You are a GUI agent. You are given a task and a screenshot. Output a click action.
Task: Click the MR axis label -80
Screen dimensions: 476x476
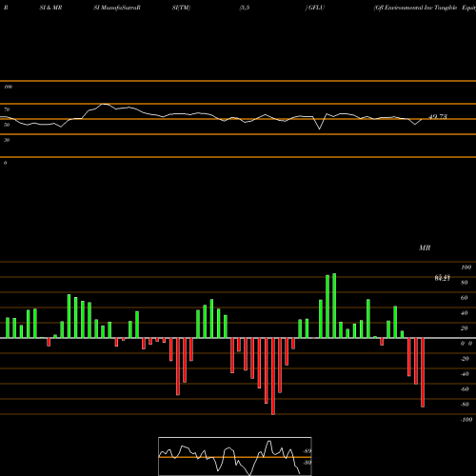[465, 405]
